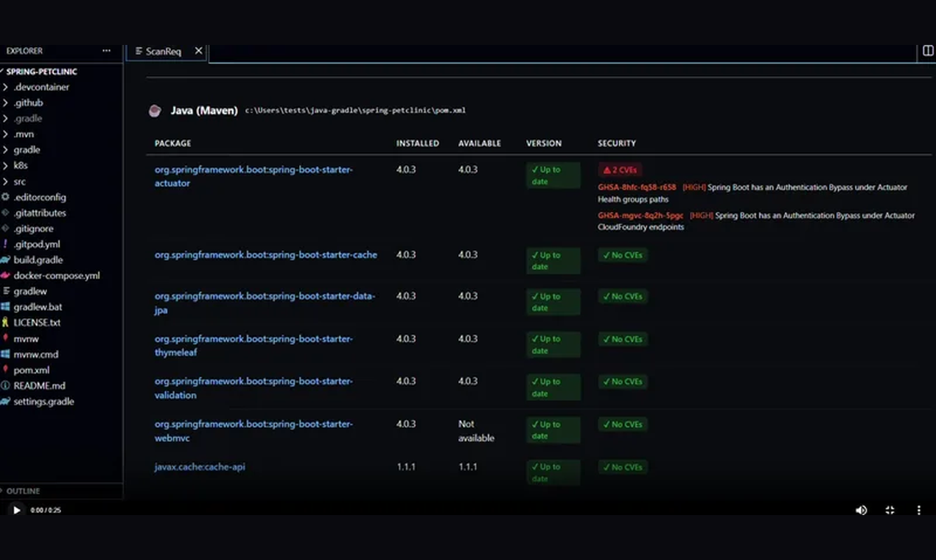
Task: Click the Java Maven logo icon
Action: coord(155,111)
